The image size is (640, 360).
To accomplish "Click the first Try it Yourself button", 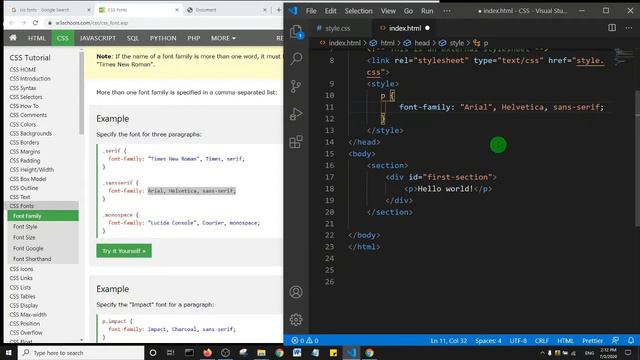I will point(124,251).
